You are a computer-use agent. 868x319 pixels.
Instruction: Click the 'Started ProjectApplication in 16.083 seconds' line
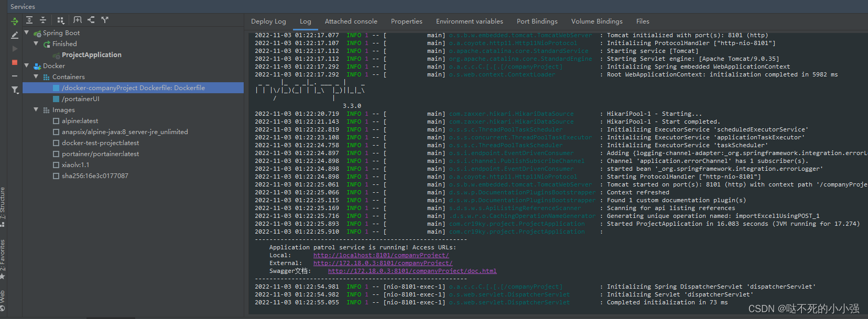coord(733,224)
